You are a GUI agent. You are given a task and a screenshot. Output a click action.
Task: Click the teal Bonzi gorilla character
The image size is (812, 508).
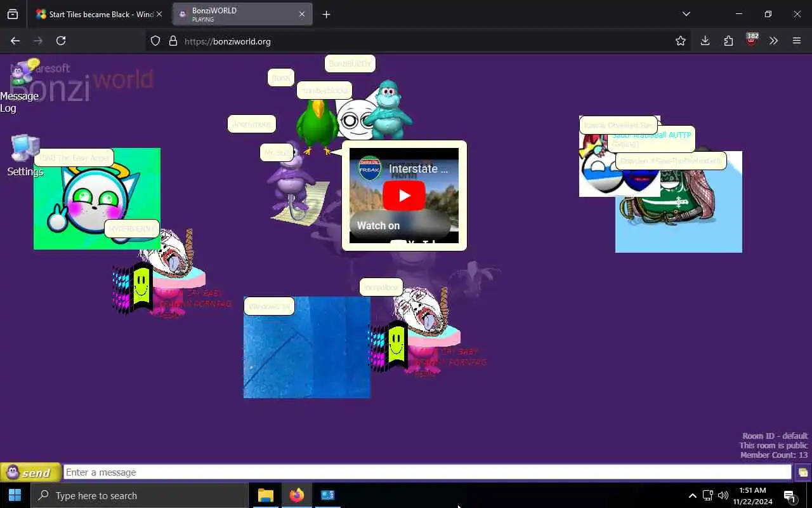(x=388, y=109)
